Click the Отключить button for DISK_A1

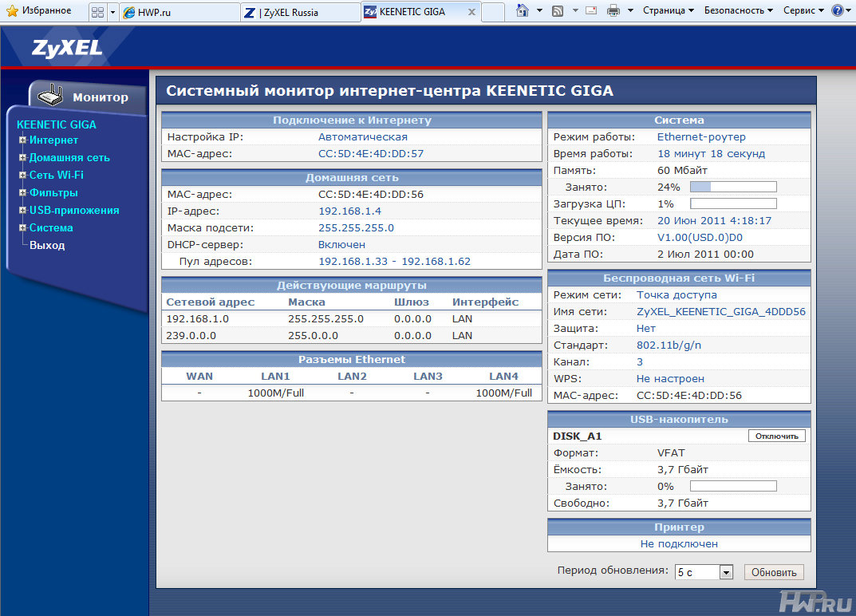776,436
